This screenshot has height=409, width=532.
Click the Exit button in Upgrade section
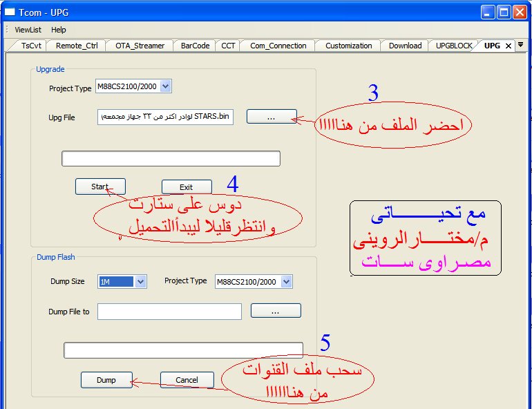point(187,187)
